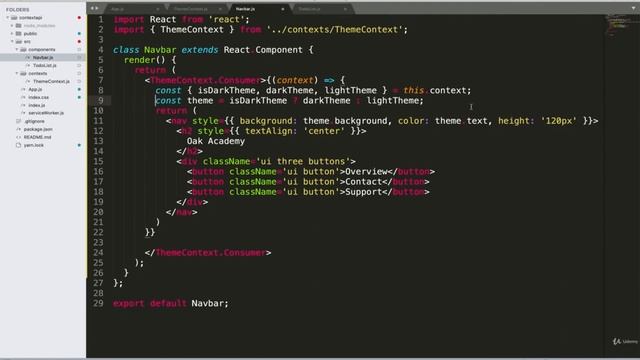
Task: Click the contextapi folder icon
Action: coord(14,18)
